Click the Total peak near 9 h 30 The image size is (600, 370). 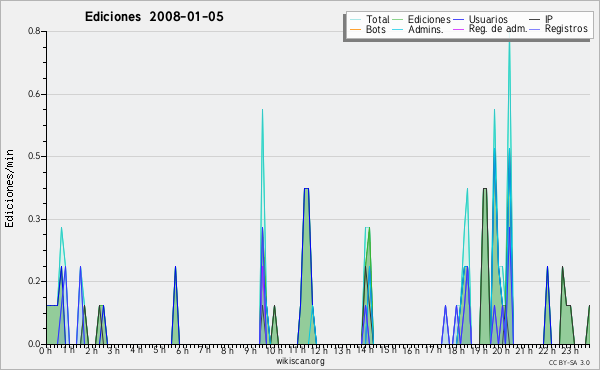coord(262,111)
